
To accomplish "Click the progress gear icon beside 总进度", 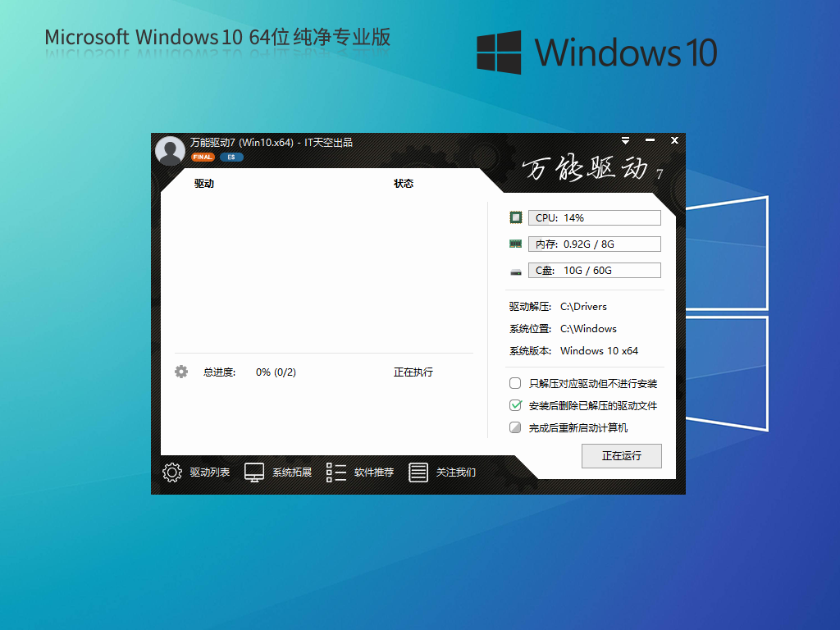I will pyautogui.click(x=181, y=372).
